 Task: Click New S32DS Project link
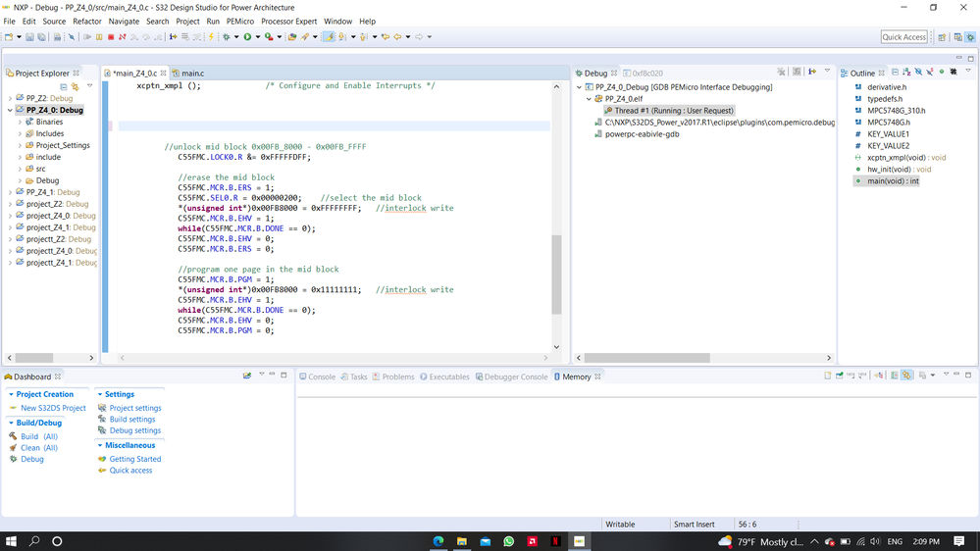[x=53, y=408]
